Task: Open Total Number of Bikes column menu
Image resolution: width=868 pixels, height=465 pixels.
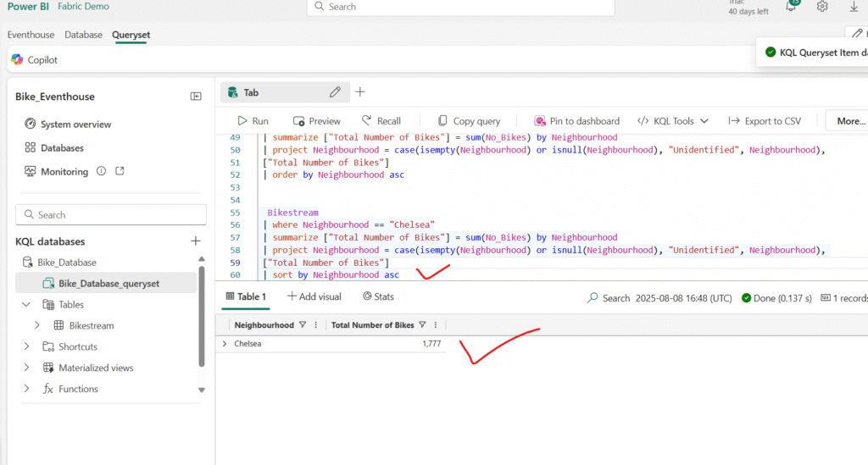Action: pos(436,324)
